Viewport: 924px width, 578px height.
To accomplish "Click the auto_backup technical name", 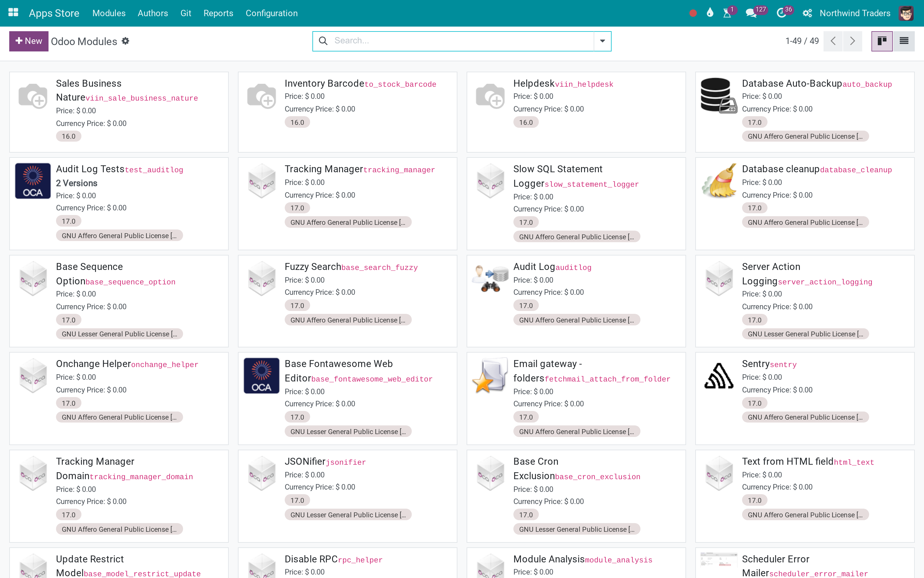I will click(x=867, y=84).
